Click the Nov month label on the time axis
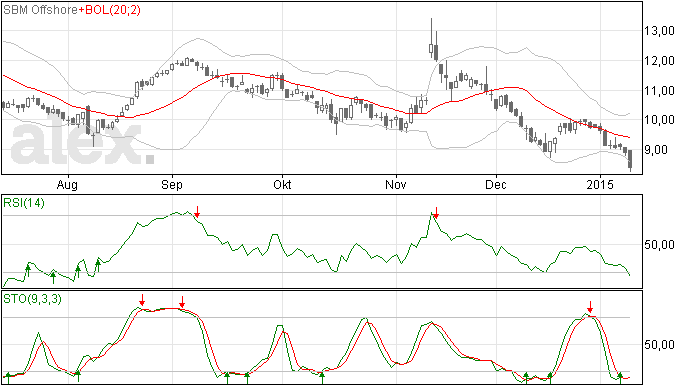The width and height of the screenshot is (690, 387). point(396,184)
